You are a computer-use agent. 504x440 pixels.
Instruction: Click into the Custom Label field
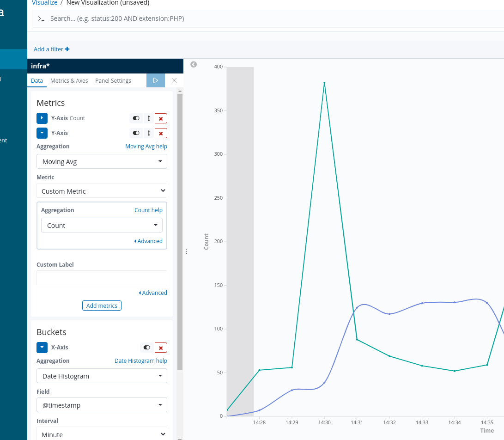coord(102,278)
